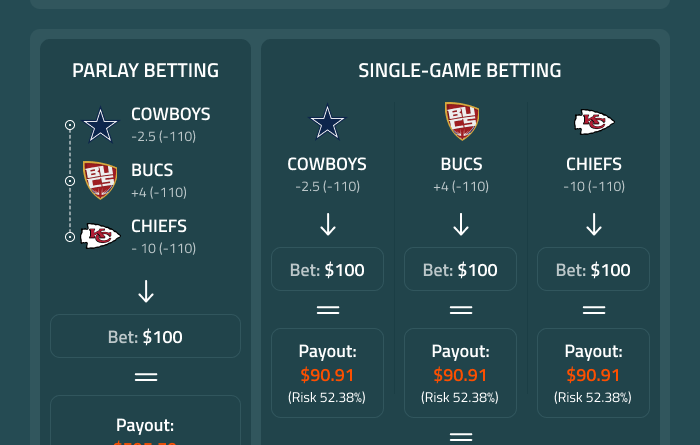Image resolution: width=700 pixels, height=445 pixels.
Task: Click the Bucs logo under Single-Game Betting
Action: coord(461,121)
